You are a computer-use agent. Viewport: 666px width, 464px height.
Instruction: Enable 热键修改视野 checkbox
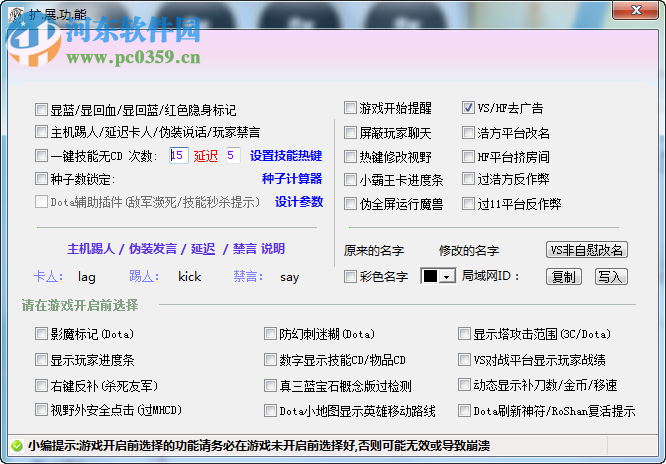(x=350, y=157)
